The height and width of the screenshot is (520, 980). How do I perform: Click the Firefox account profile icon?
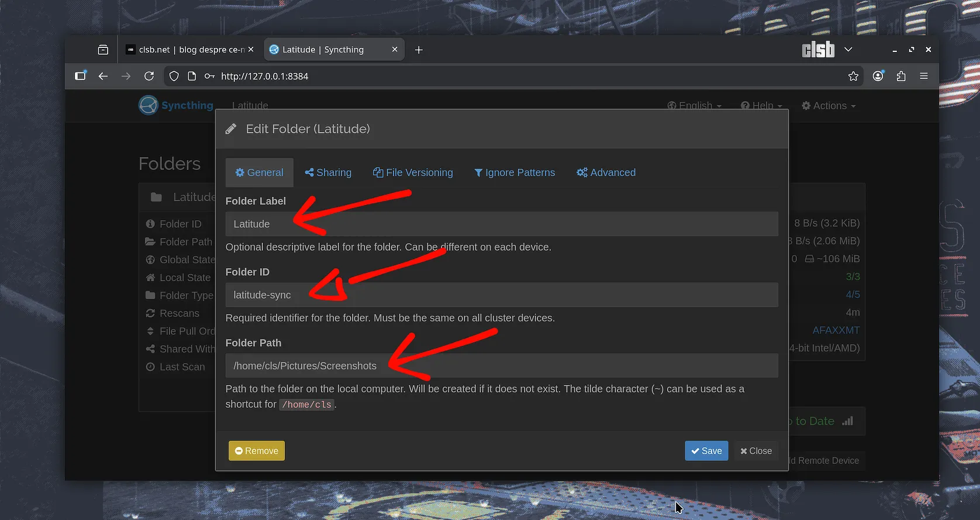click(878, 76)
